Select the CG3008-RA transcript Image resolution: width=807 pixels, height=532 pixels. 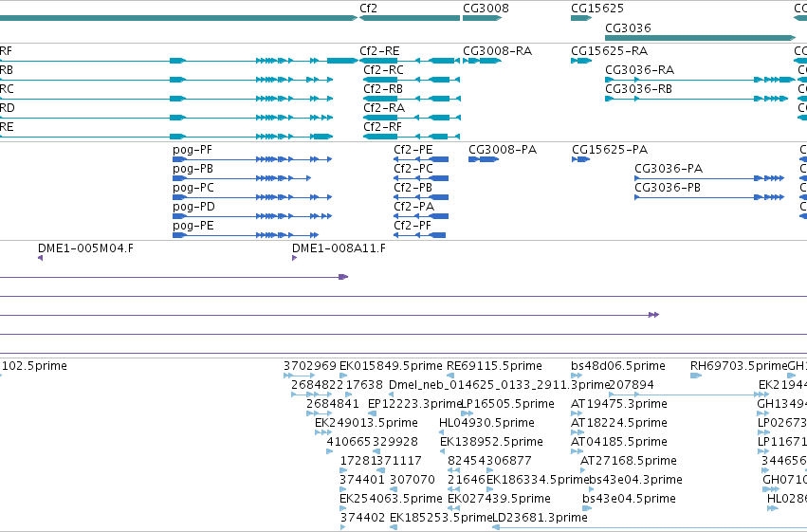click(483, 61)
